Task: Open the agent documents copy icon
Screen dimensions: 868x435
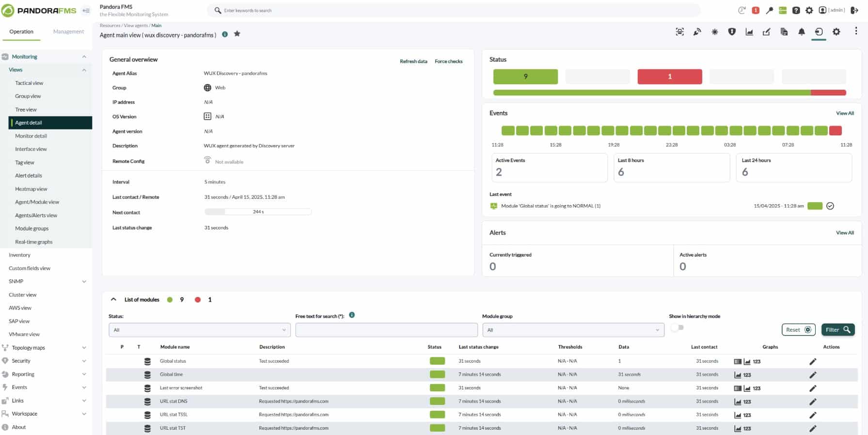Action: (x=784, y=32)
